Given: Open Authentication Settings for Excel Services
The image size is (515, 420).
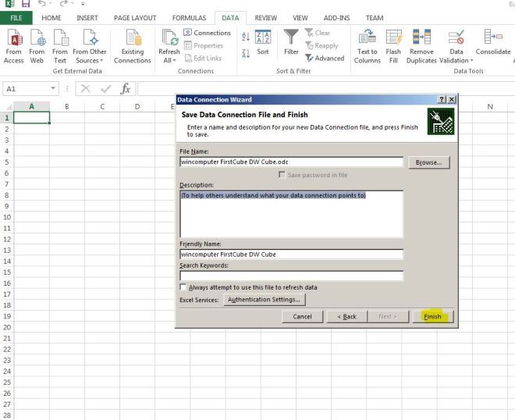Looking at the screenshot, I should (x=264, y=299).
